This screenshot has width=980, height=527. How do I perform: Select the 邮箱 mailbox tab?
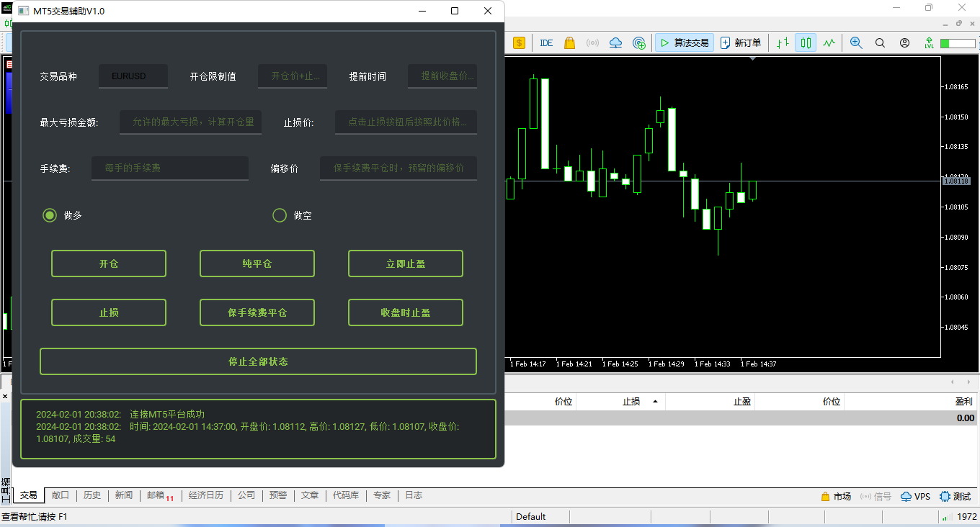pyautogui.click(x=160, y=495)
